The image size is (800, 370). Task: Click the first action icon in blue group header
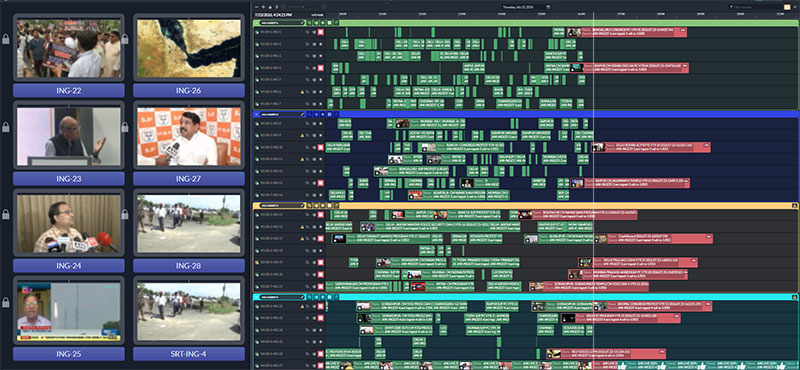[x=309, y=114]
